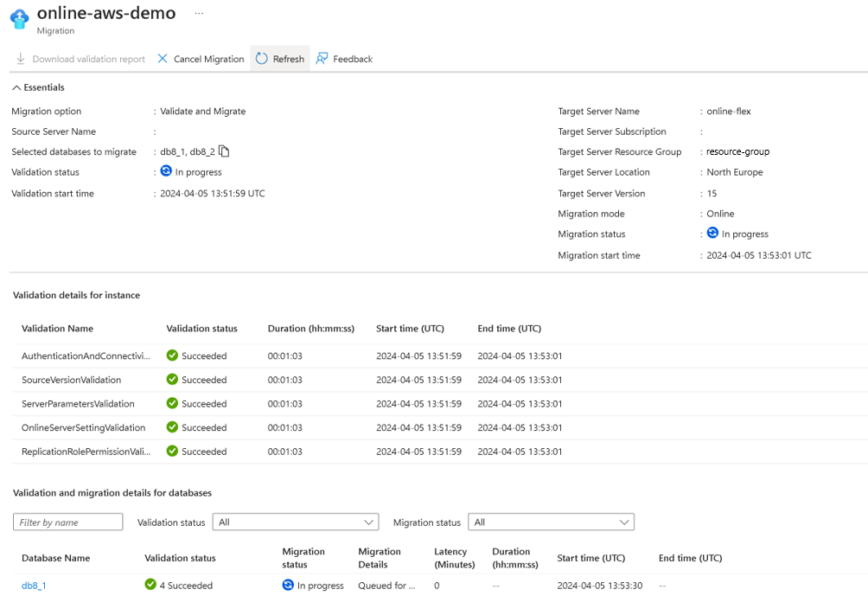868x596 pixels.
Task: Click the resource-group link
Action: [x=738, y=151]
